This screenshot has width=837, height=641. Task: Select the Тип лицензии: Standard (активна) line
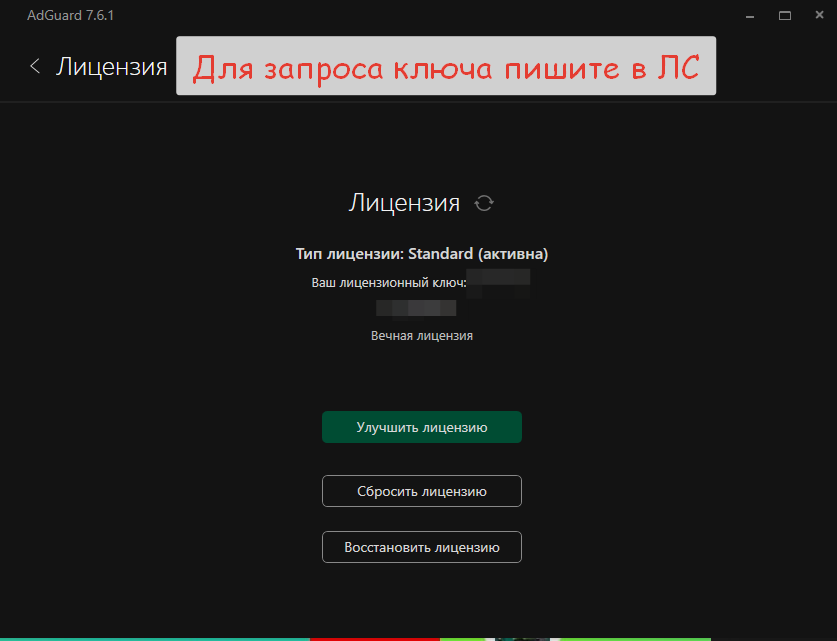click(422, 254)
